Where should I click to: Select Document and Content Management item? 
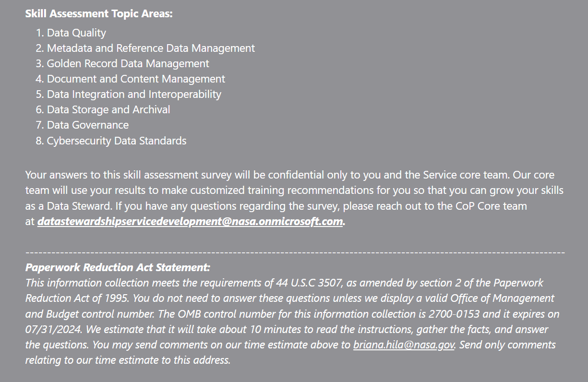pyautogui.click(x=136, y=79)
